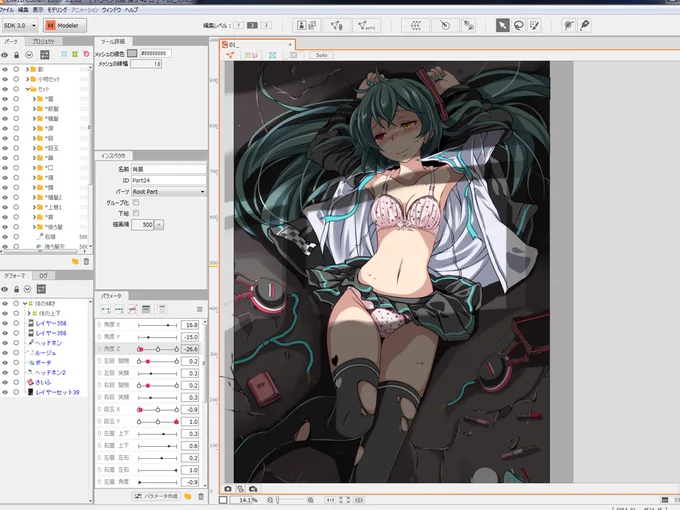
Task: Create a rotation deformer from the toolbar
Action: point(445,26)
